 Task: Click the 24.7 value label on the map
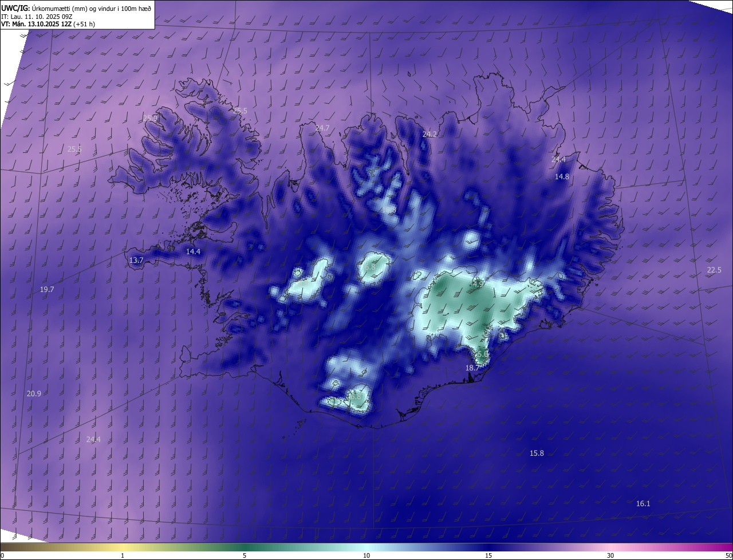(322, 128)
